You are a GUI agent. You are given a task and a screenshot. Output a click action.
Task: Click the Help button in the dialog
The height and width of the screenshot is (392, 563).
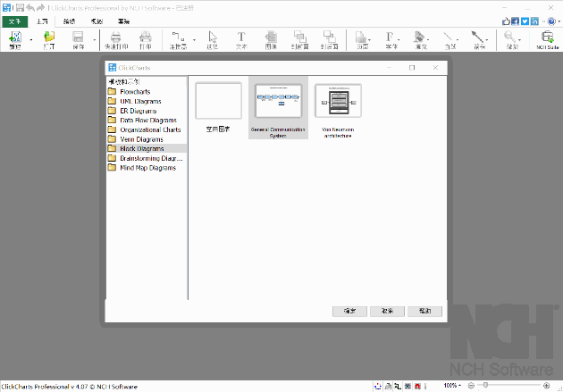(424, 311)
